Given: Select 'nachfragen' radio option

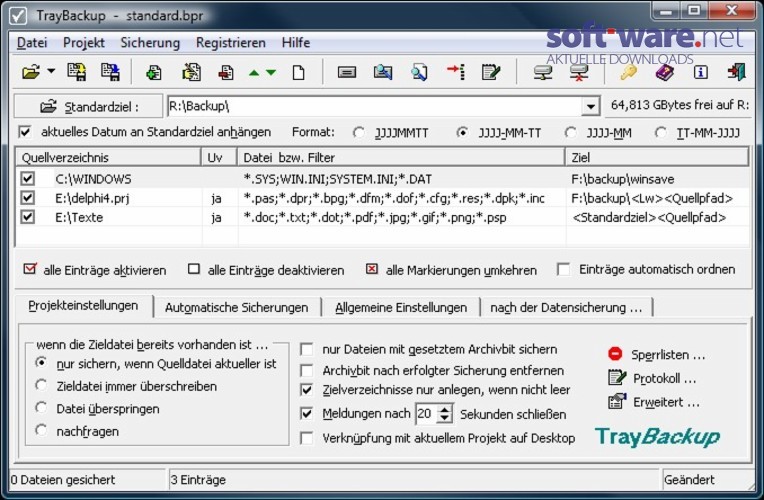Looking at the screenshot, I should (41, 430).
